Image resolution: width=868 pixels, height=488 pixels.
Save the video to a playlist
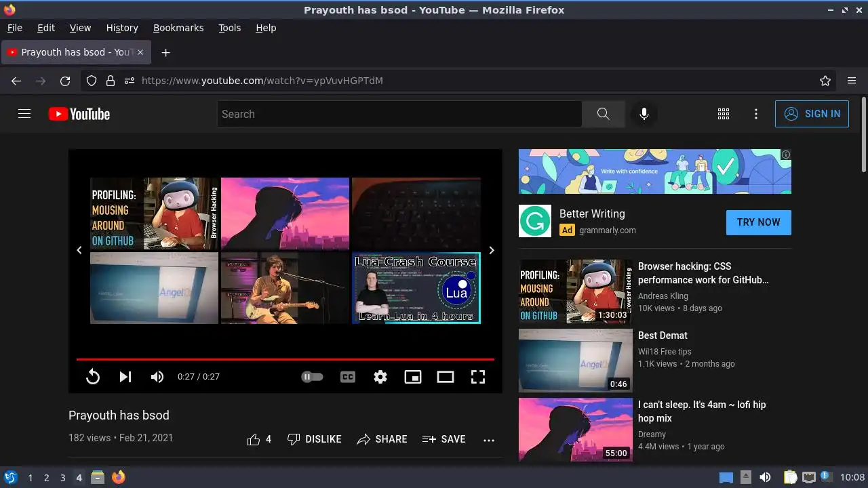(443, 439)
